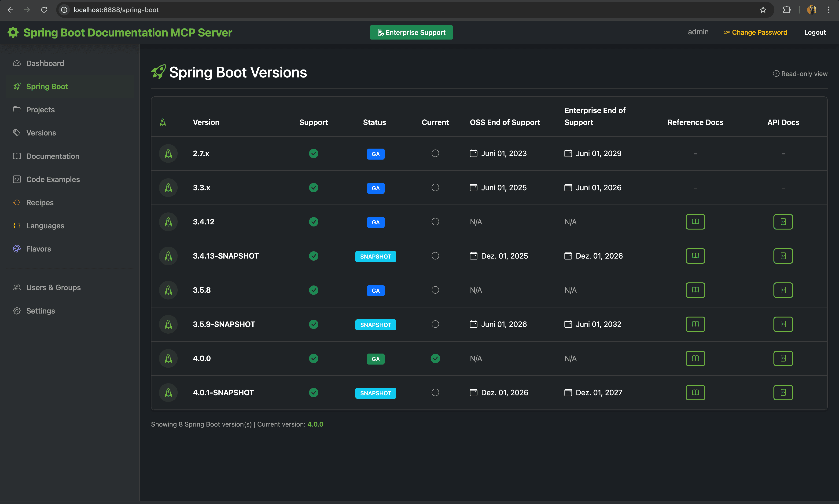Mark version 2.7.x as current
The image size is (839, 504).
[x=435, y=153]
